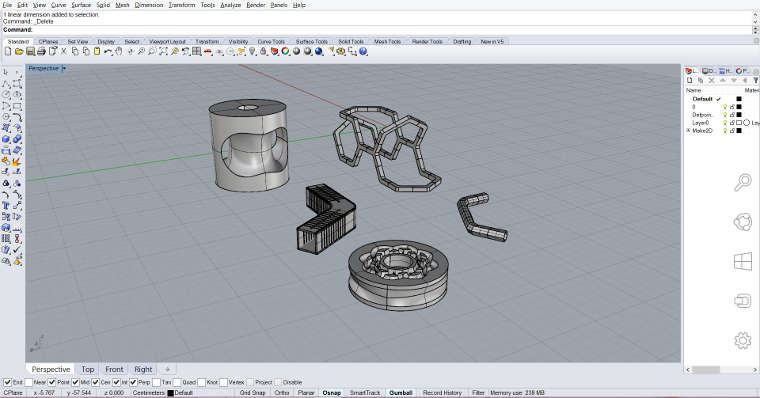Open the Surface menu
Screen dimensions: 760x398
pyautogui.click(x=81, y=5)
